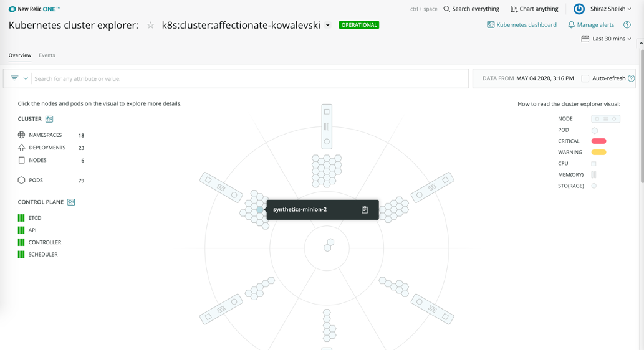Open Search everything

tap(471, 9)
